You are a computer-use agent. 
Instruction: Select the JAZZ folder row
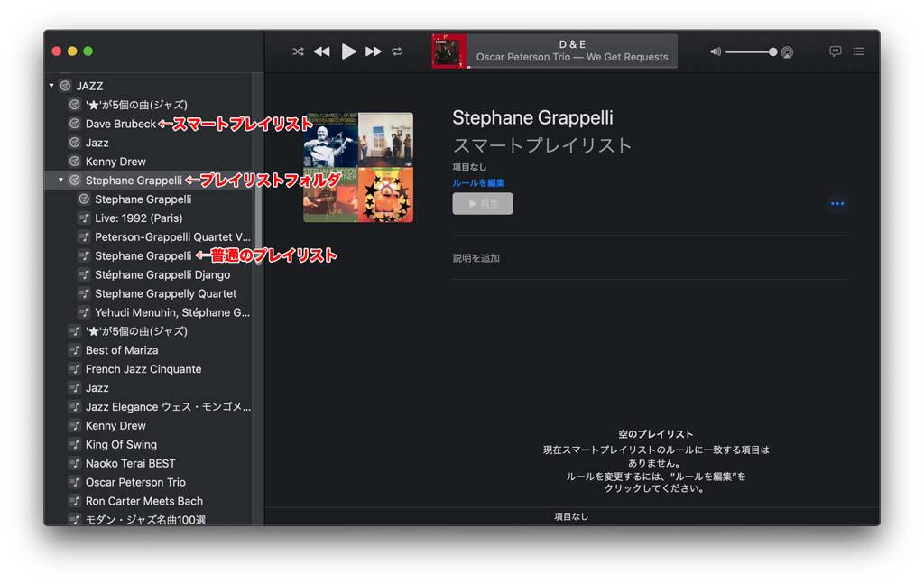tap(150, 86)
